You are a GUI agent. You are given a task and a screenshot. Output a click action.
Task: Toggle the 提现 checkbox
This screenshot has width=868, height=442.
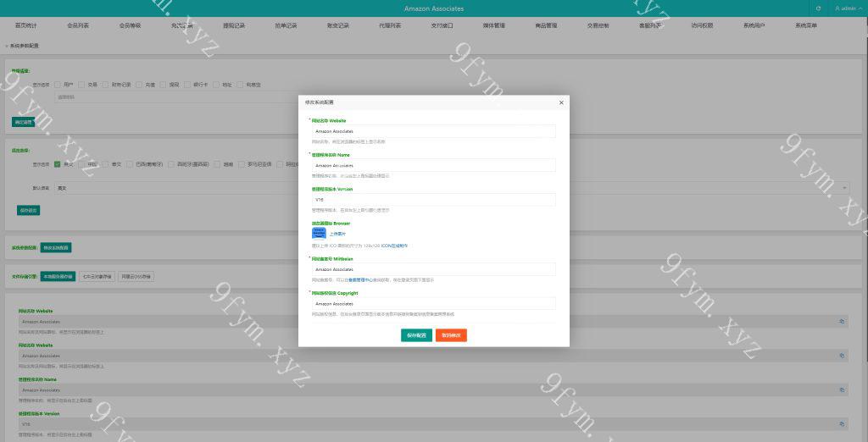163,86
